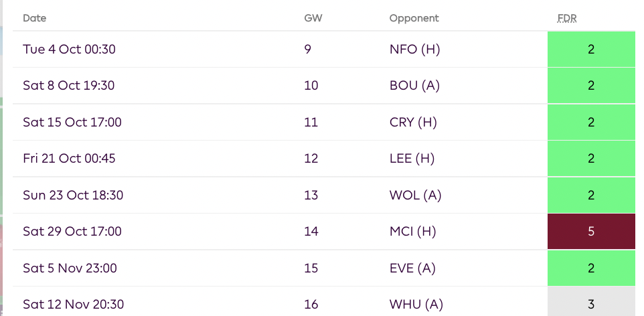The image size is (644, 316).
Task: Click the Opponent column header
Action: [x=414, y=18]
